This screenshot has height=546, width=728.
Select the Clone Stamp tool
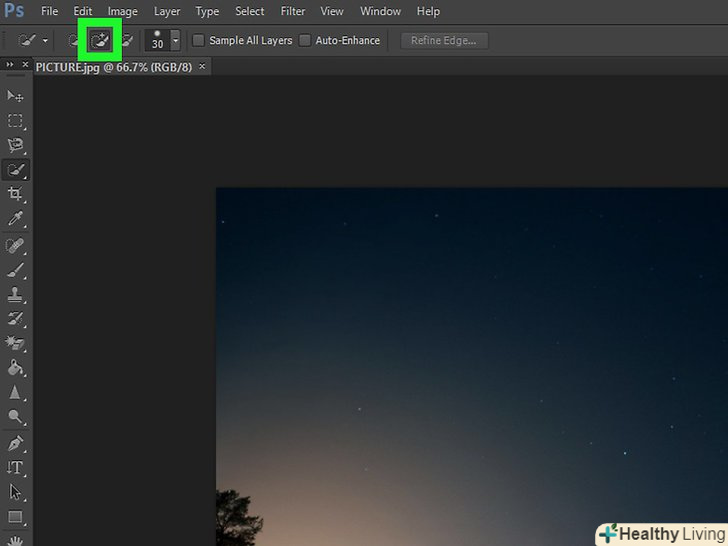pos(15,294)
